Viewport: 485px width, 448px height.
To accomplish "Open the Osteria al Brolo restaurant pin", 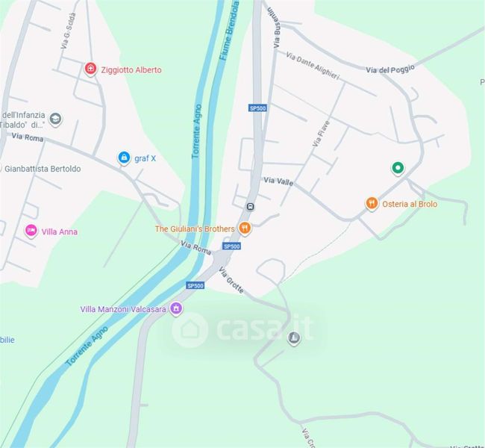I will pos(372,203).
